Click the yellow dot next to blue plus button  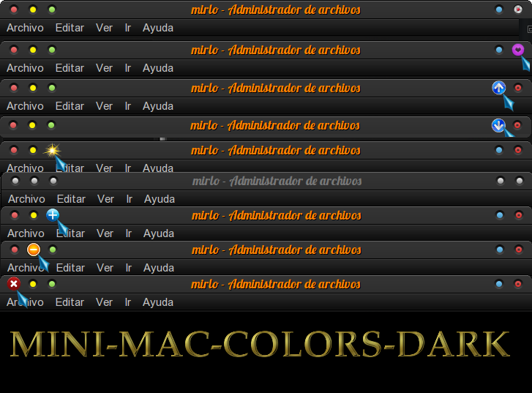(33, 215)
